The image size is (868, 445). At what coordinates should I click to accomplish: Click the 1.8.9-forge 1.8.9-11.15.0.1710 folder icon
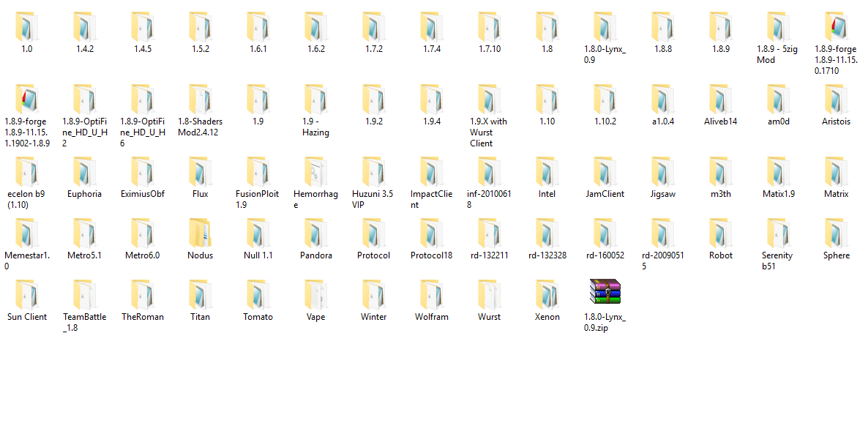(836, 26)
